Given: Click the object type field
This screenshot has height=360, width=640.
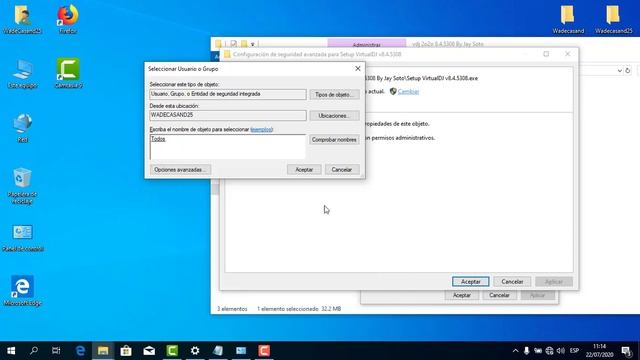Looking at the screenshot, I should click(x=227, y=94).
